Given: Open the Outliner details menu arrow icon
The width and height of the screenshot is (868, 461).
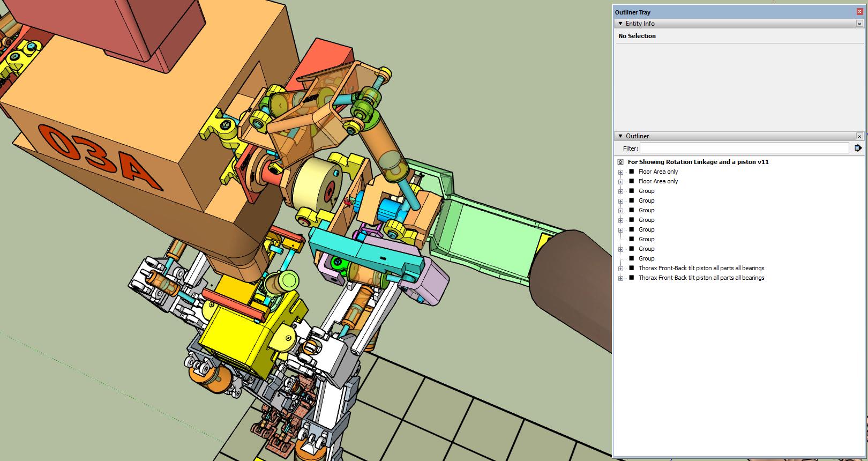Looking at the screenshot, I should (x=858, y=148).
